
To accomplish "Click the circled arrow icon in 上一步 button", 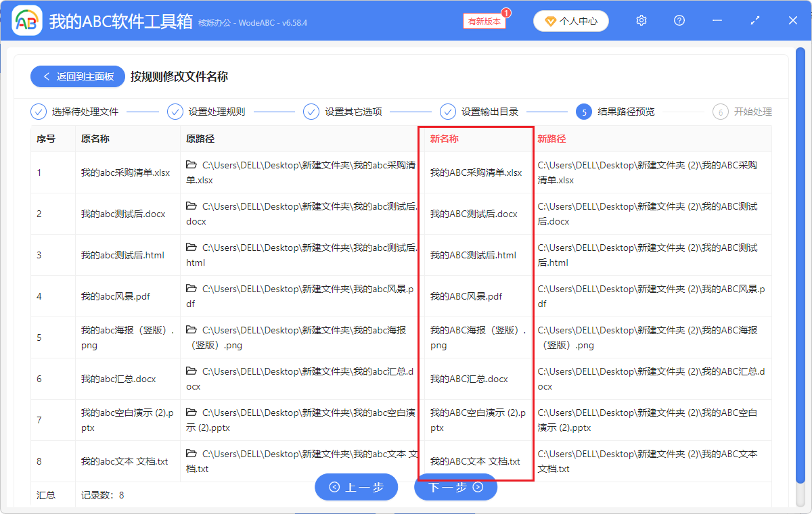I will click(x=334, y=487).
